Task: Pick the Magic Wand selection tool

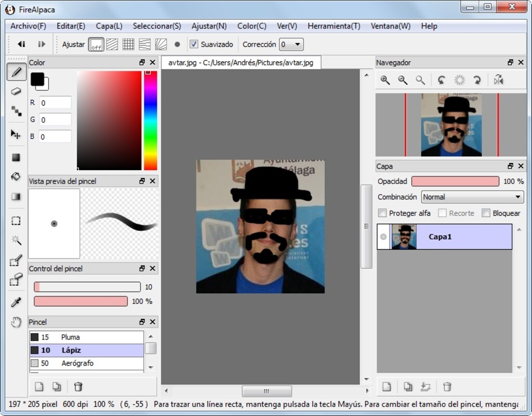Action: (x=16, y=240)
